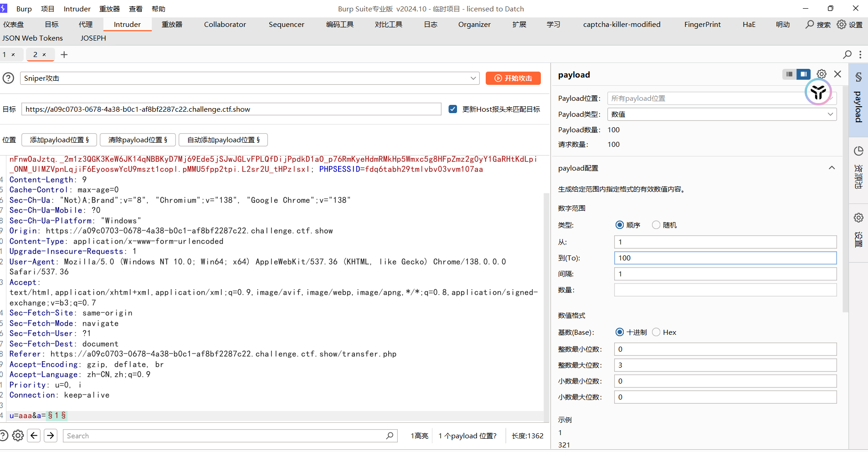Collapse the payload配置 section
The image size is (868, 452).
[x=832, y=168]
